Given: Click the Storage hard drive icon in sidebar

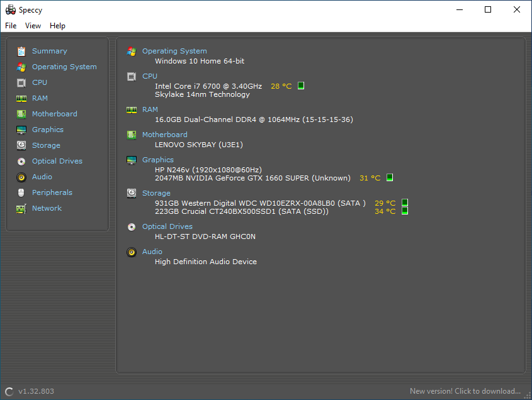Looking at the screenshot, I should click(21, 145).
